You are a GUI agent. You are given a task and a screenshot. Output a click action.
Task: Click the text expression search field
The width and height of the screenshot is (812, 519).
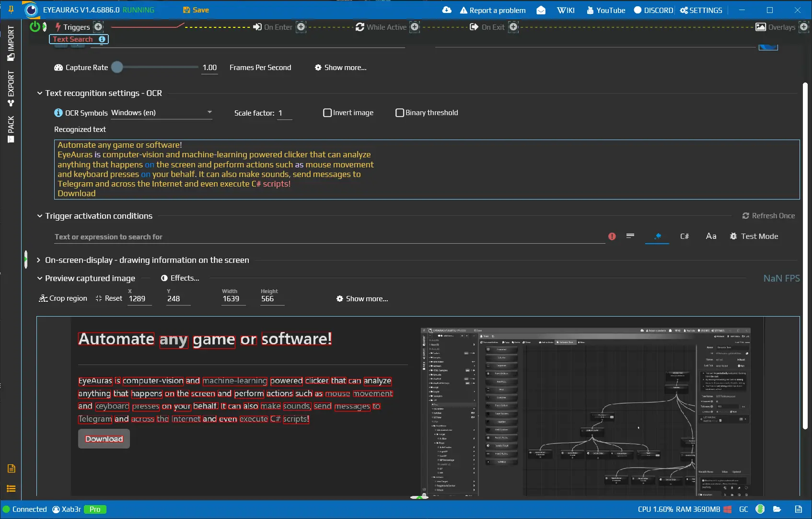[x=288, y=236]
